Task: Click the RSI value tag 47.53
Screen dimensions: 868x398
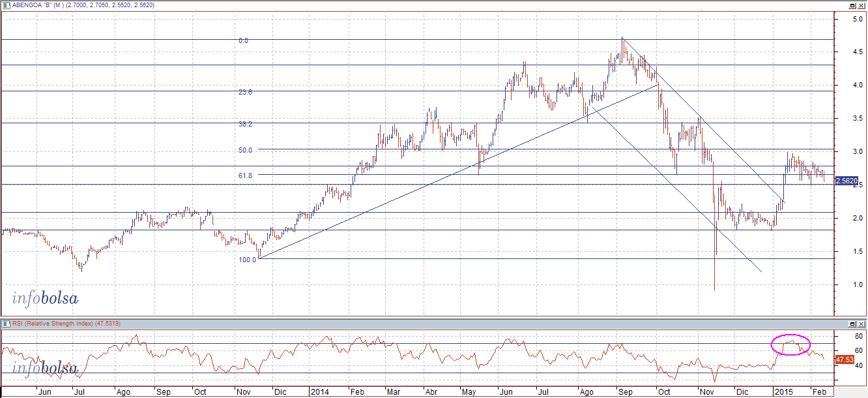Action: pyautogui.click(x=845, y=359)
